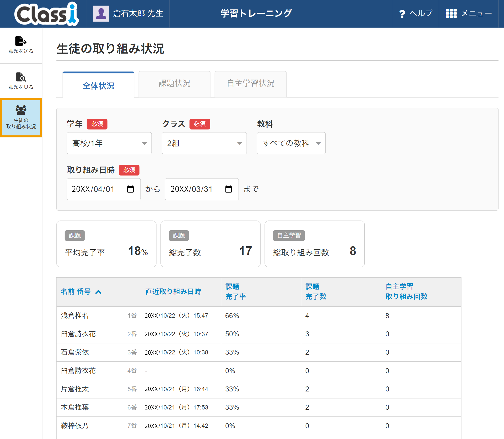
Task: Click timestamp 20XX/10/22 (火) 10:37
Action: click(176, 334)
